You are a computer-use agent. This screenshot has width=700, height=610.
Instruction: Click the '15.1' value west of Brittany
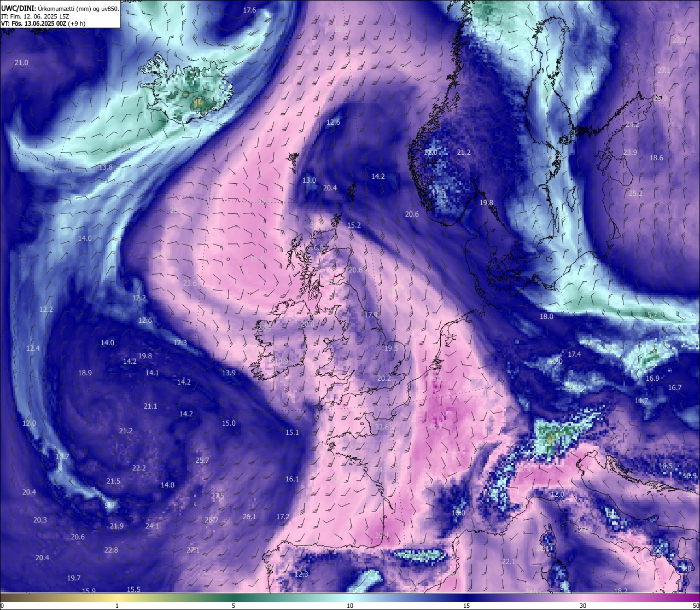(x=292, y=432)
